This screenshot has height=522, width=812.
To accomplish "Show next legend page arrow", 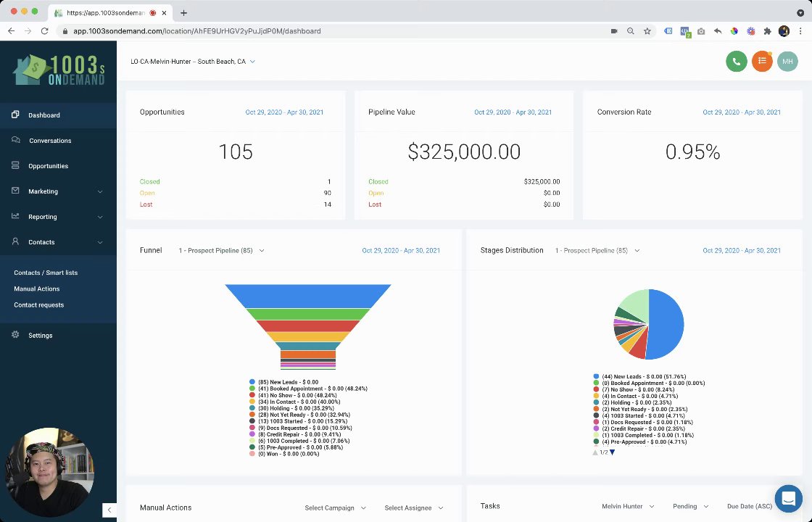I will coord(612,452).
